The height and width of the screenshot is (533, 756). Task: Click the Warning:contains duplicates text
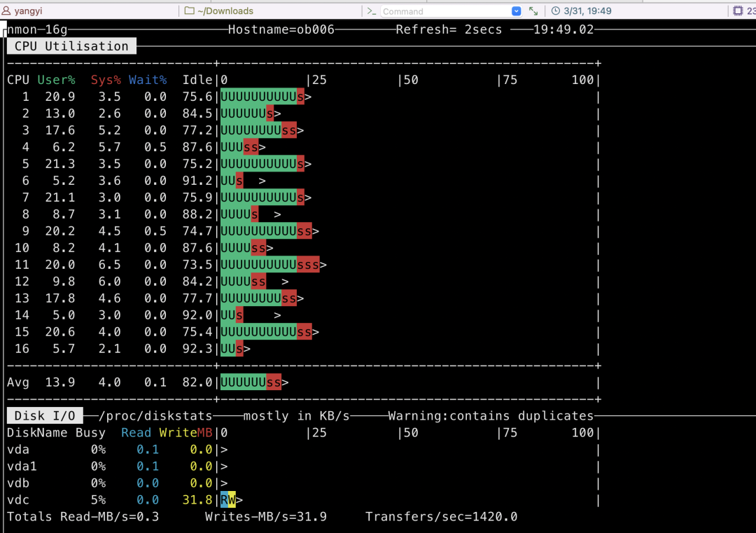[x=491, y=416]
